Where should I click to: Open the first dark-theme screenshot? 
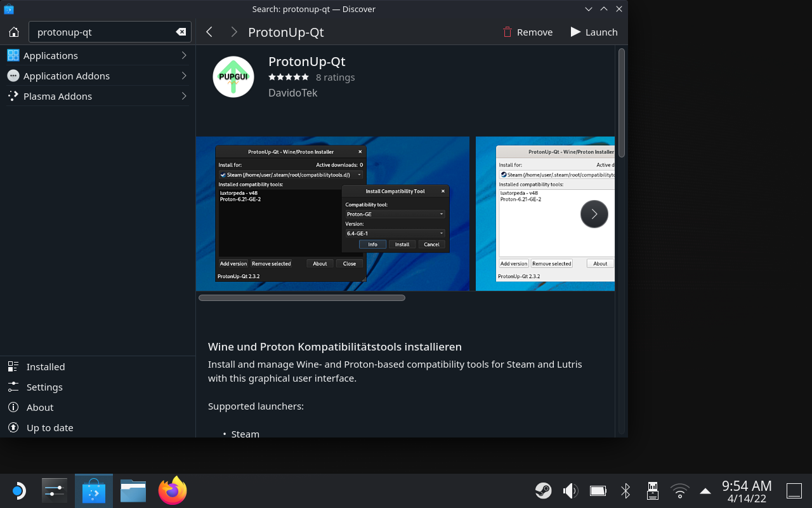point(332,213)
